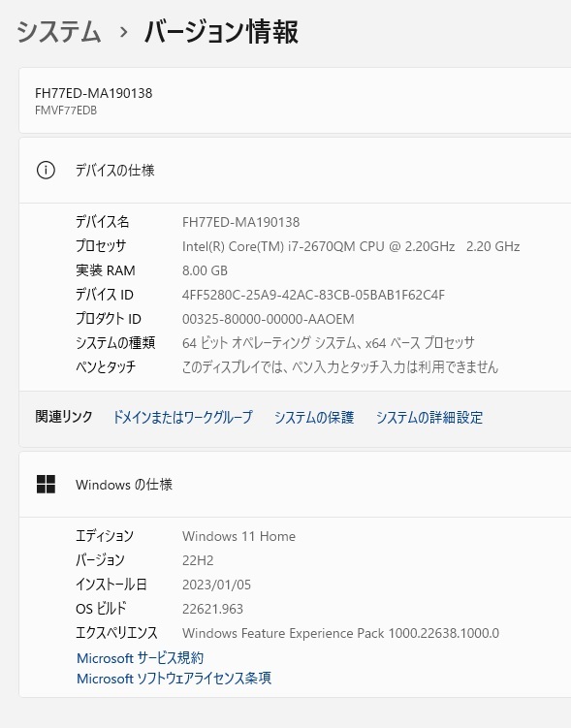Click the info icon beside デバイスの仕様
Screen dimensions: 571x728
(46, 170)
